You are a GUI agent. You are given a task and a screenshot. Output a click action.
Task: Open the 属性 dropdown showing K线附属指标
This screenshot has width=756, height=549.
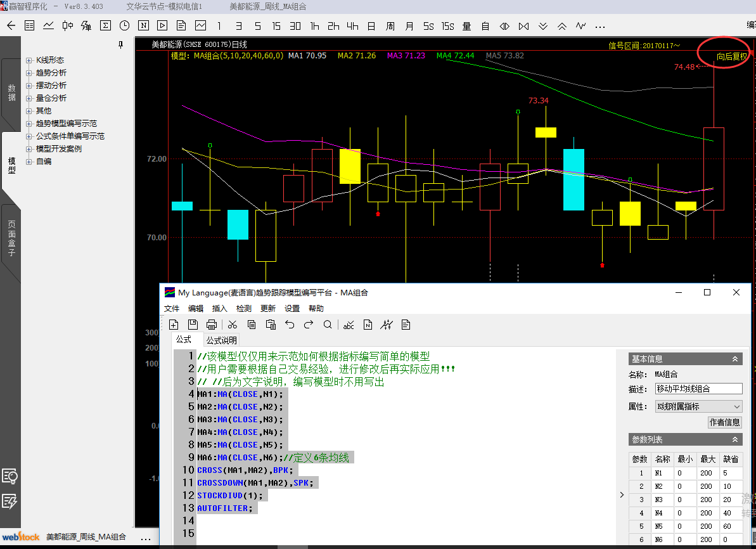click(x=698, y=406)
